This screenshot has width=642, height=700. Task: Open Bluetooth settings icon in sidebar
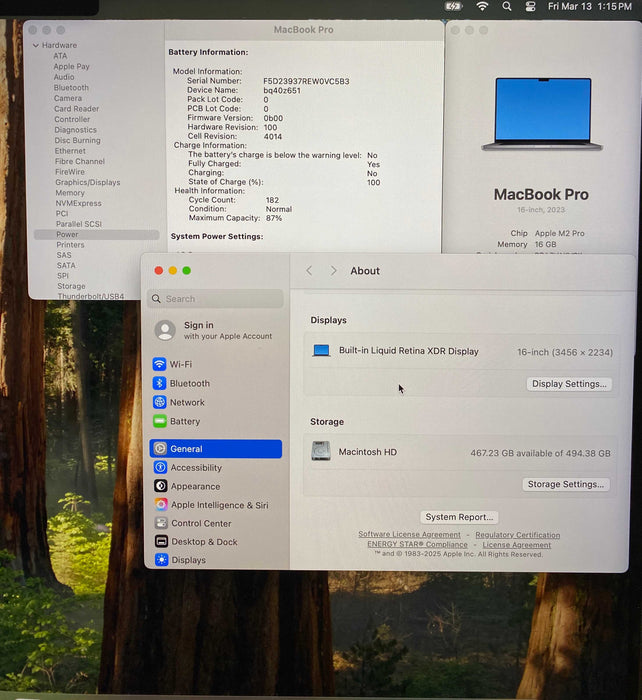click(159, 383)
